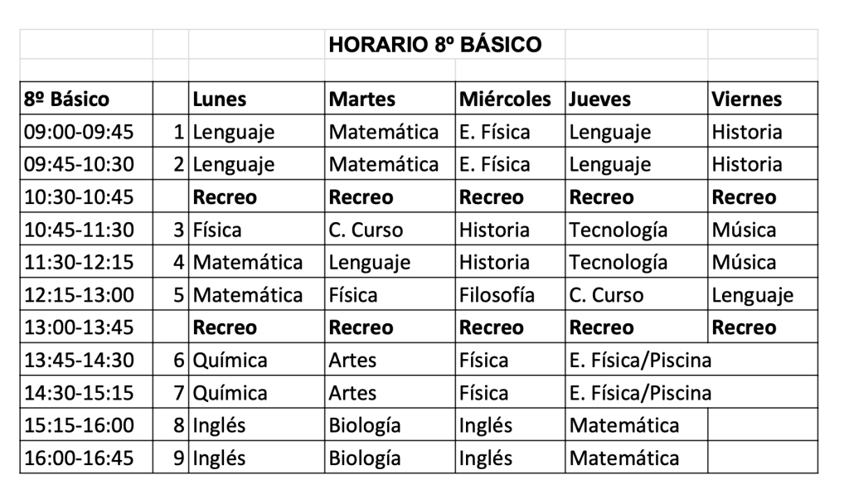
Task: Click the Viernes column header cell
Action: [x=762, y=99]
